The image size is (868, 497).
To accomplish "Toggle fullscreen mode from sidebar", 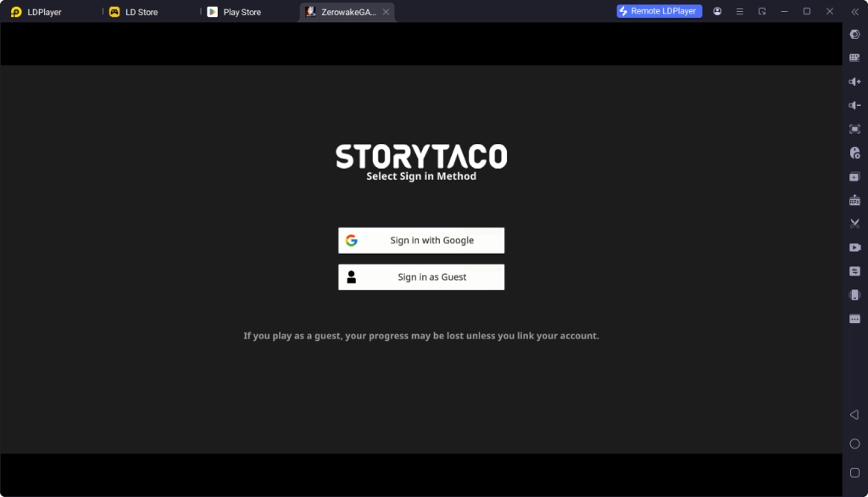I will pos(854,129).
